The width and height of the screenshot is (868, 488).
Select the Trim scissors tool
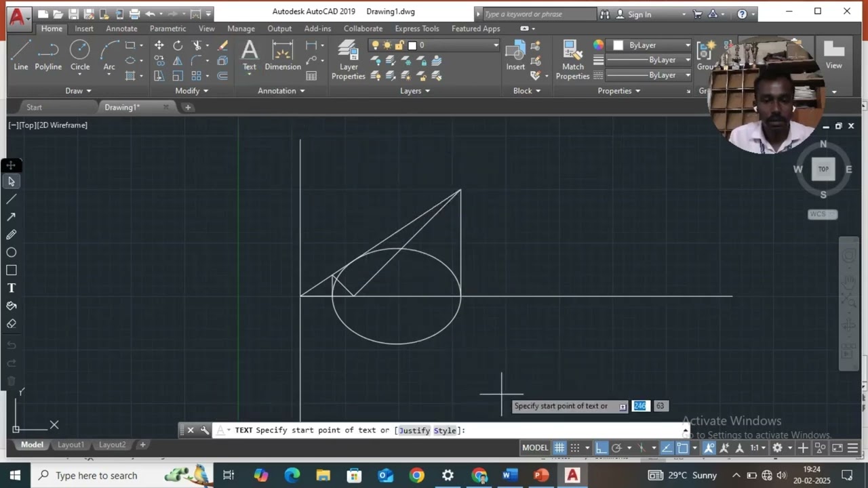[197, 45]
